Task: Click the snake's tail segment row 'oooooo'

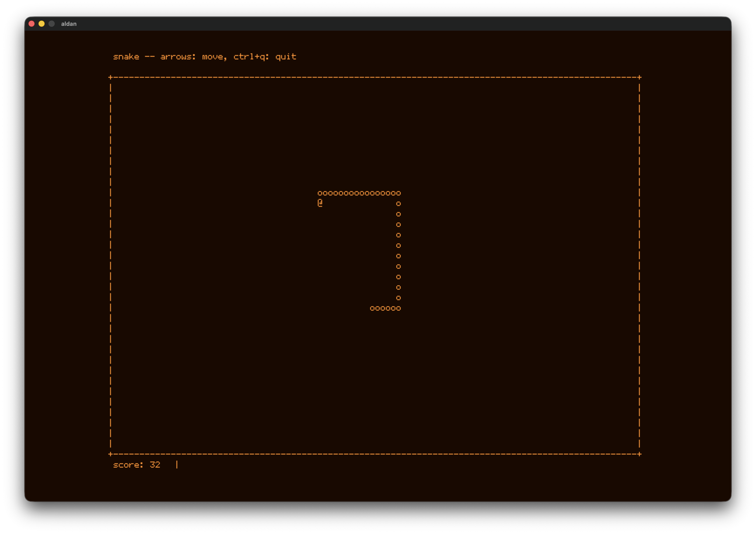Action: tap(385, 308)
